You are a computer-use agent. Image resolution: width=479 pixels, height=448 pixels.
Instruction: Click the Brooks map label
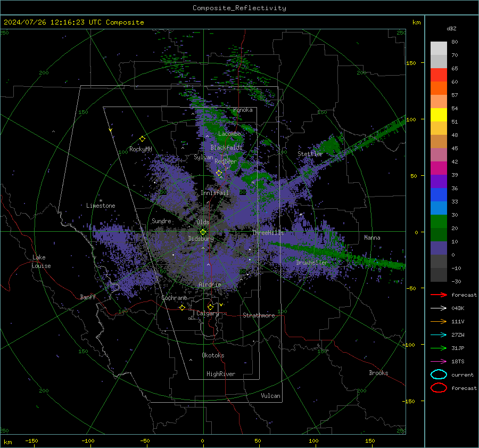[378, 373]
